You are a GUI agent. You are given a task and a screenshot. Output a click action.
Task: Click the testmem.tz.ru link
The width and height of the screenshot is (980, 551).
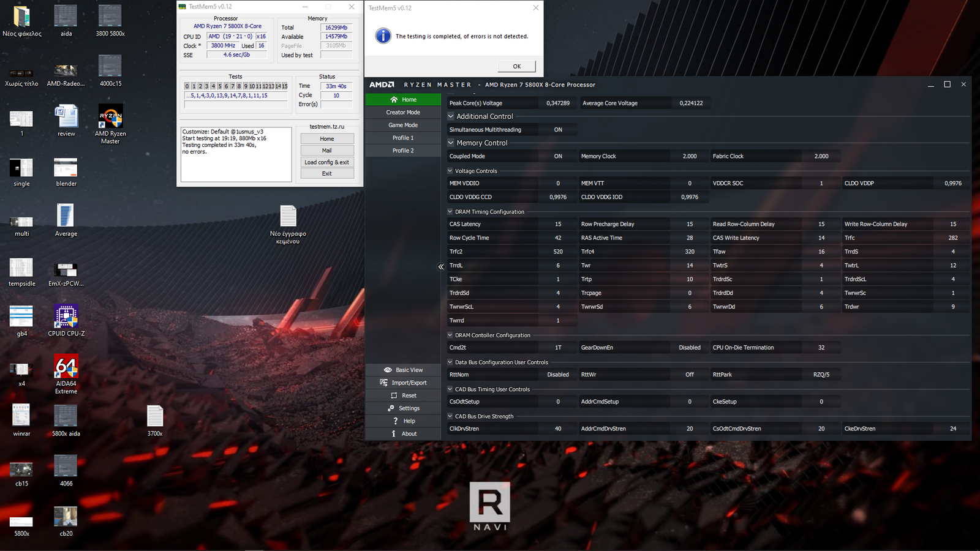click(x=327, y=127)
